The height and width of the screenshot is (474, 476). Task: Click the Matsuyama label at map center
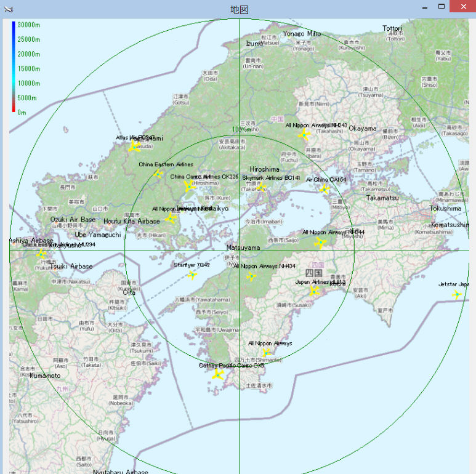click(243, 247)
